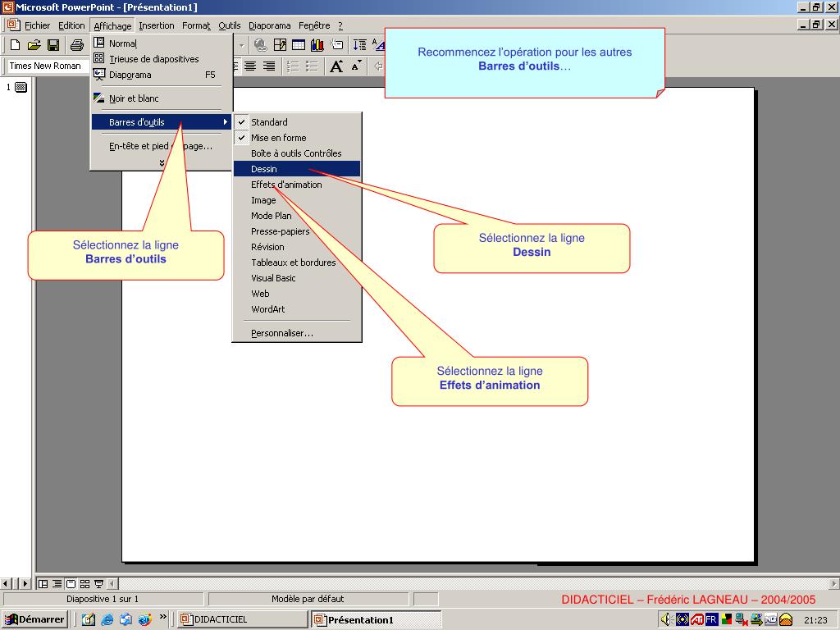This screenshot has width=840, height=630.
Task: Open the Times New Roman font box
Action: pos(47,66)
